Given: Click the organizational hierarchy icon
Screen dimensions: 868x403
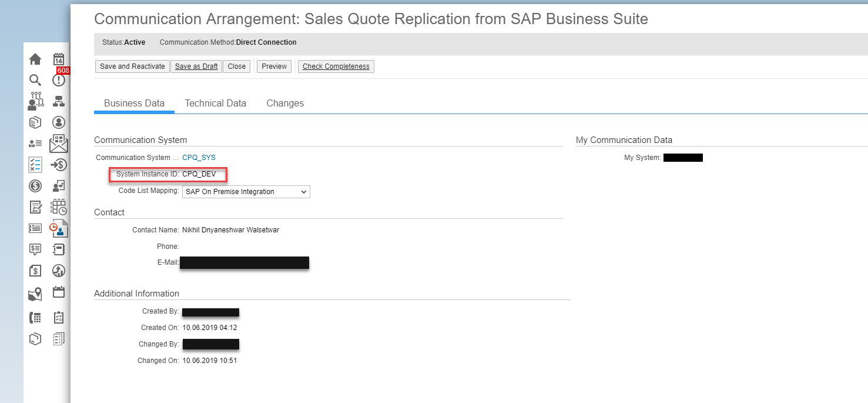Looking at the screenshot, I should [58, 101].
